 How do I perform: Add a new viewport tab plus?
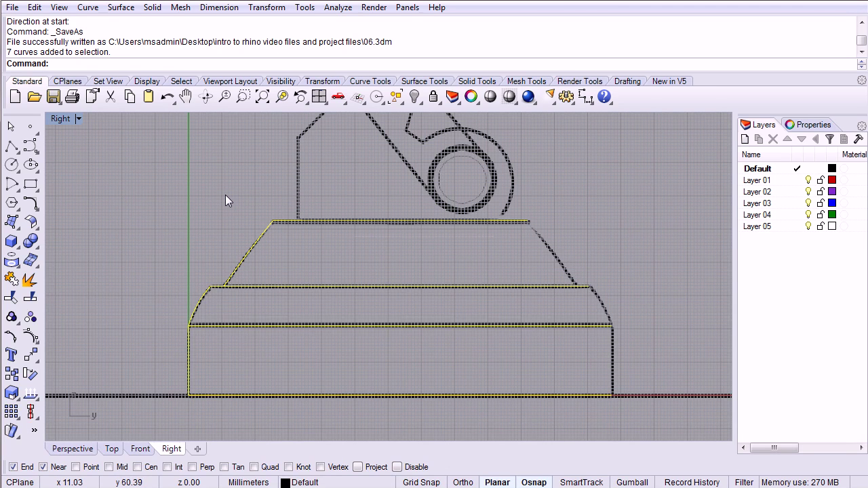pos(197,449)
